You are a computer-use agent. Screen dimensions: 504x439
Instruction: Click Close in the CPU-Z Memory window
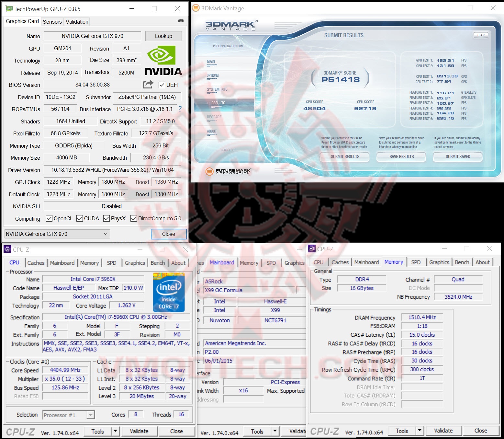481,431
